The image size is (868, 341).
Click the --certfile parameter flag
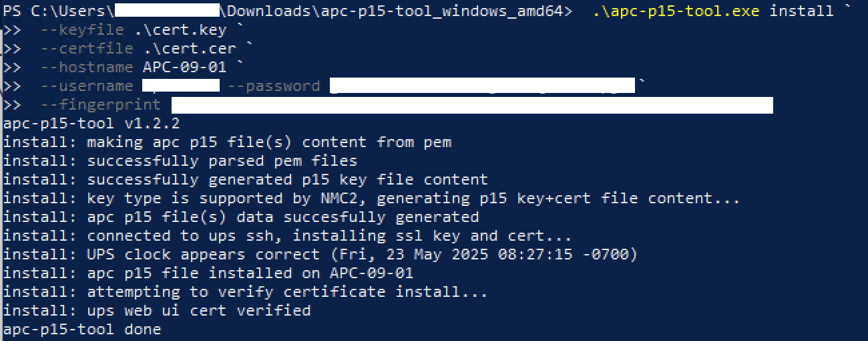(86, 48)
